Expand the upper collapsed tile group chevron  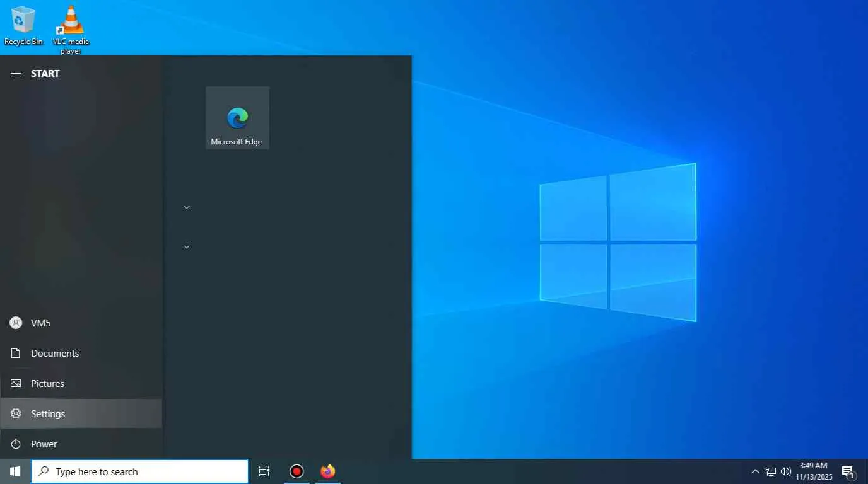[187, 207]
